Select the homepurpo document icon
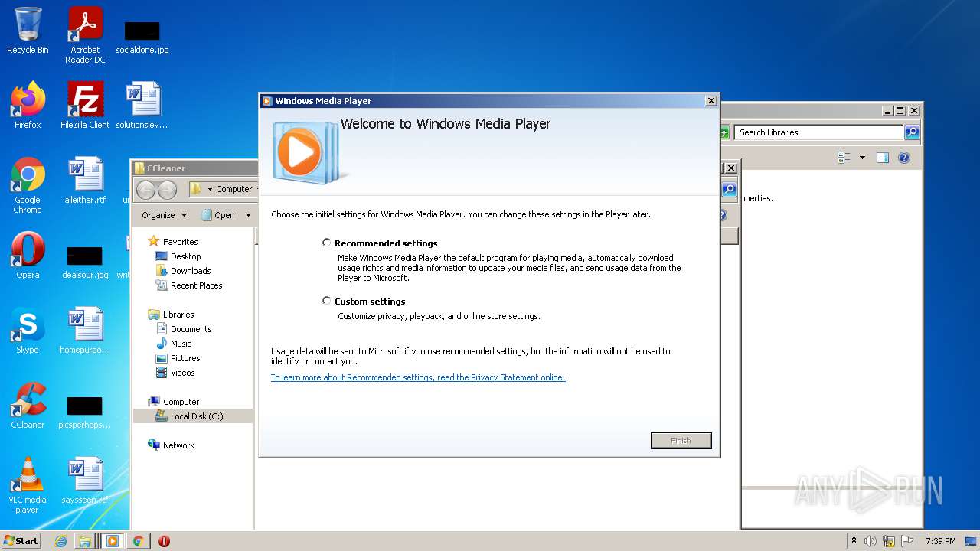The height and width of the screenshot is (551, 980). coord(85,330)
